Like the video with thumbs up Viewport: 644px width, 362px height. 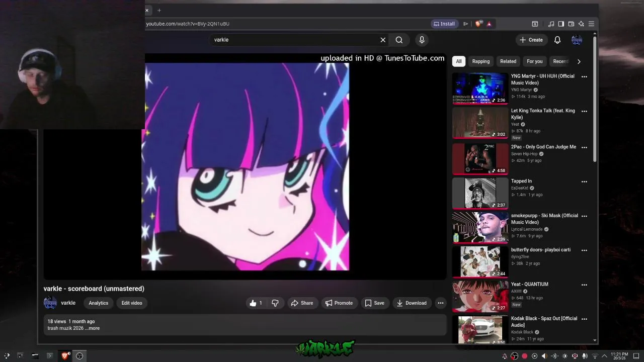(256, 303)
